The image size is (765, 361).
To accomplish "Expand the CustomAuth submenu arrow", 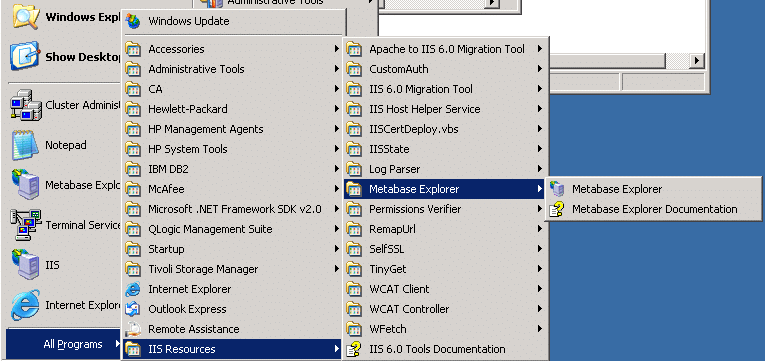I will (540, 69).
